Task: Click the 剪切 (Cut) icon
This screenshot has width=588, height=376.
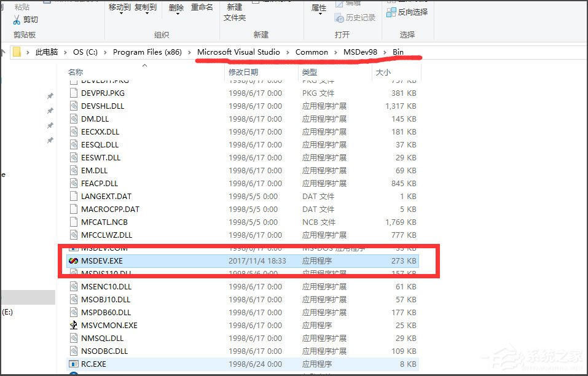Action: coord(15,20)
